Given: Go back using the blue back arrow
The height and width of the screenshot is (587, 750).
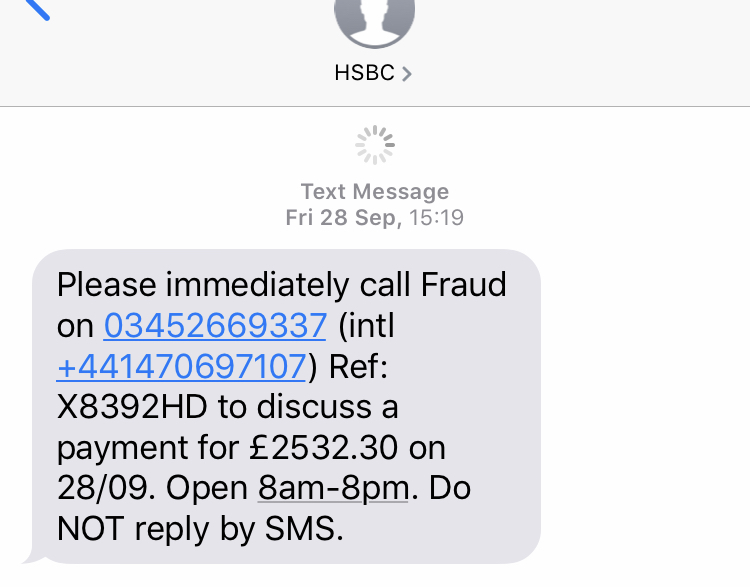Looking at the screenshot, I should [37, 10].
